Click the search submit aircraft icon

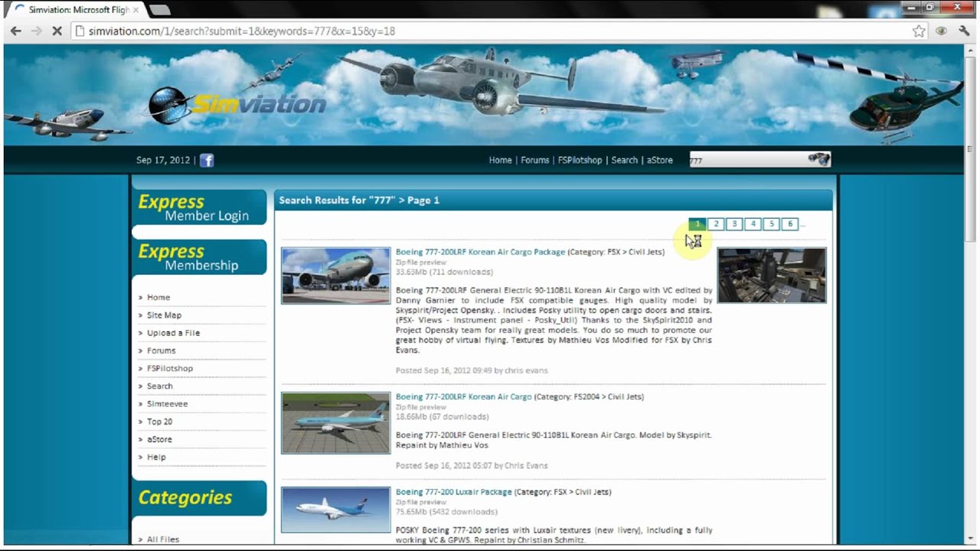pos(818,158)
